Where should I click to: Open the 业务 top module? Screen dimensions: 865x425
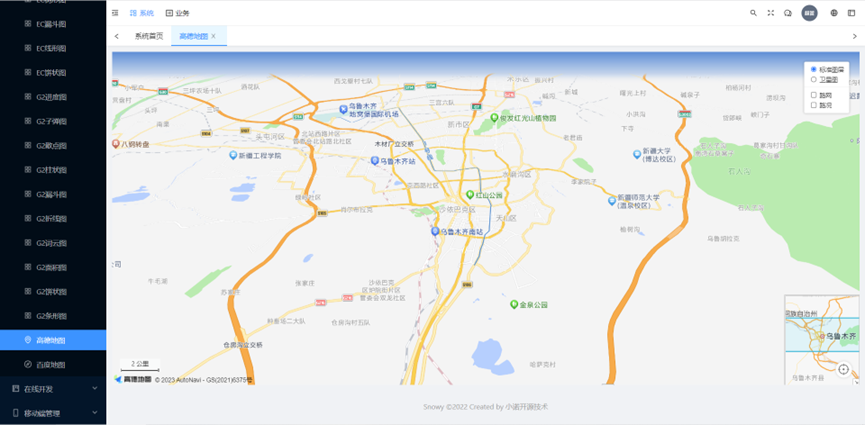point(177,13)
